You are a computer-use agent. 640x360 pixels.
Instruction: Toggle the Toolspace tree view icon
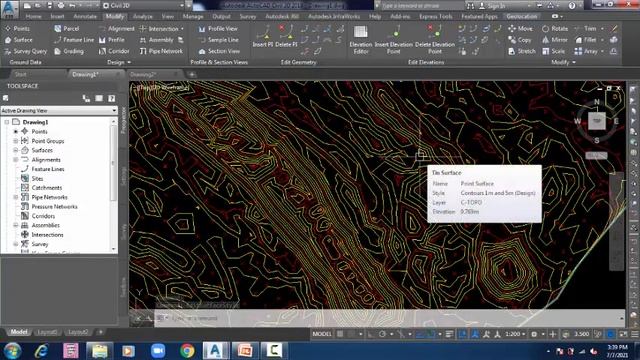pyautogui.click(x=86, y=98)
